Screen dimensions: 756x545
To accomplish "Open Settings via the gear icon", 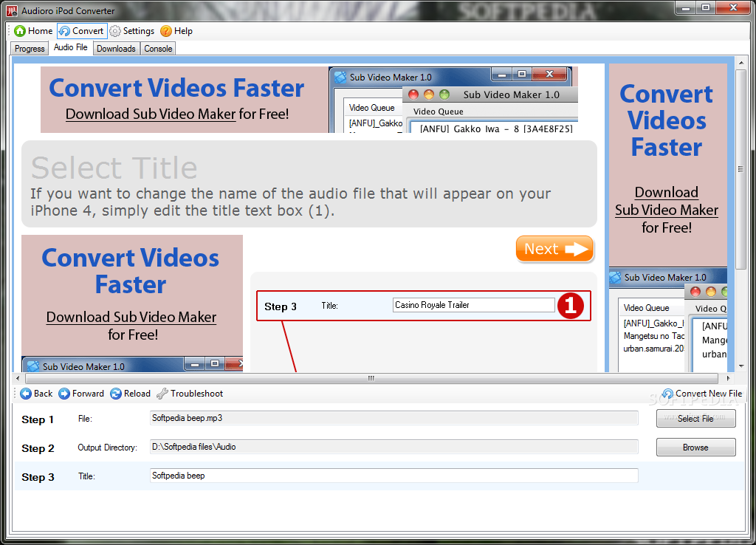I will tap(131, 31).
